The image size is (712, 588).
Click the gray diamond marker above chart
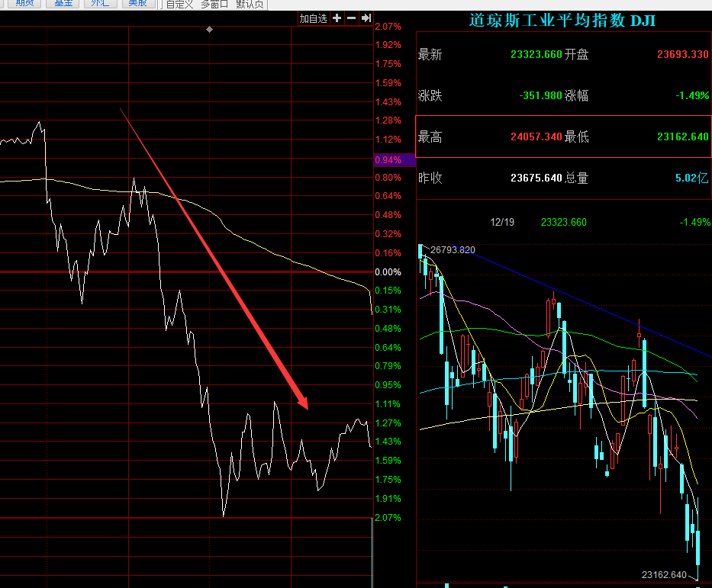(x=209, y=30)
